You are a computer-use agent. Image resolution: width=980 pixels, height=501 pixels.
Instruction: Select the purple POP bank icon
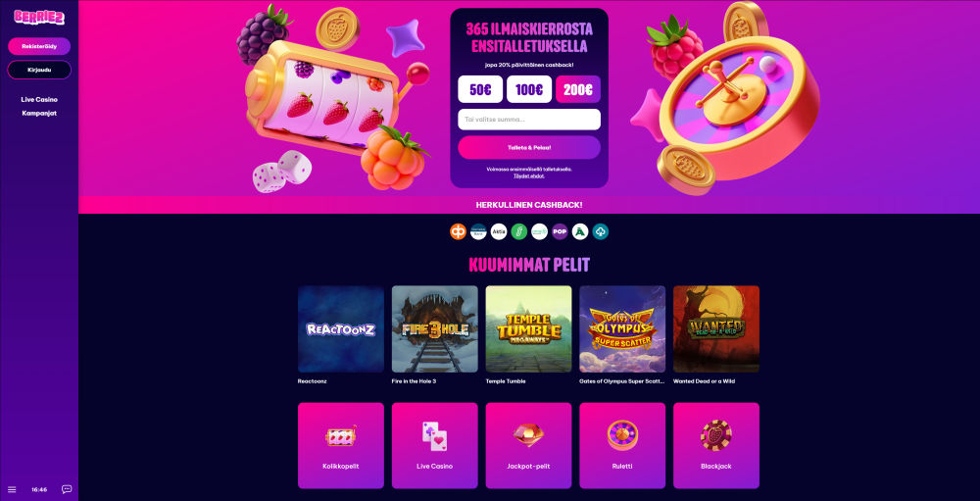click(x=560, y=232)
